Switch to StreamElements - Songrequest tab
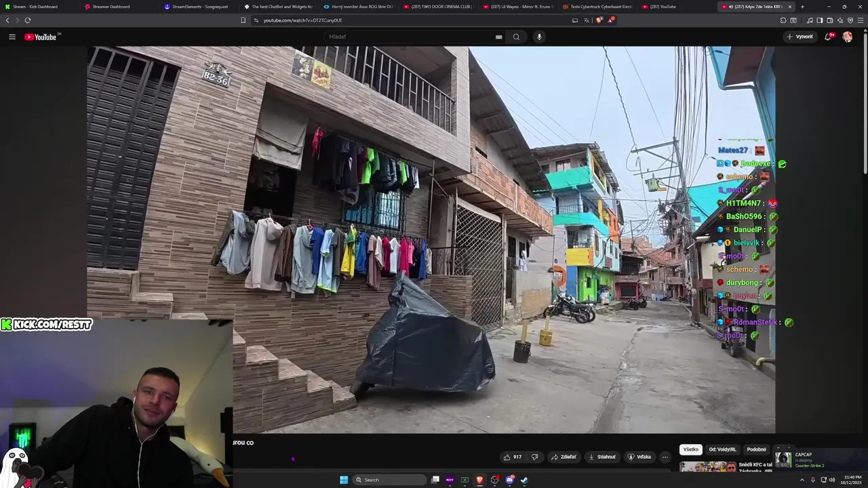868x488 pixels. 200,7
